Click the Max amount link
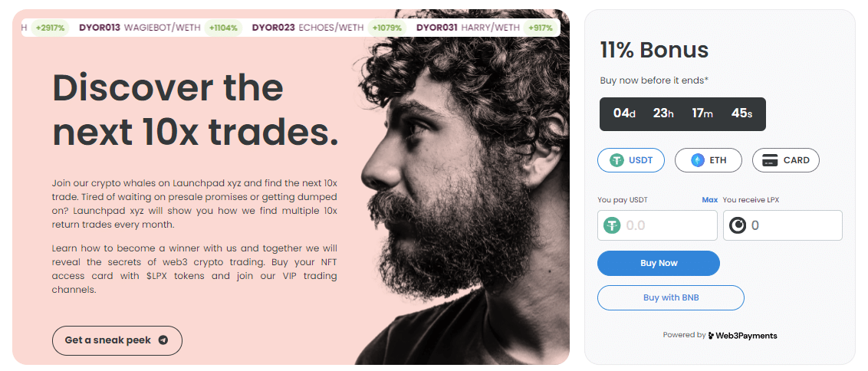 710,200
